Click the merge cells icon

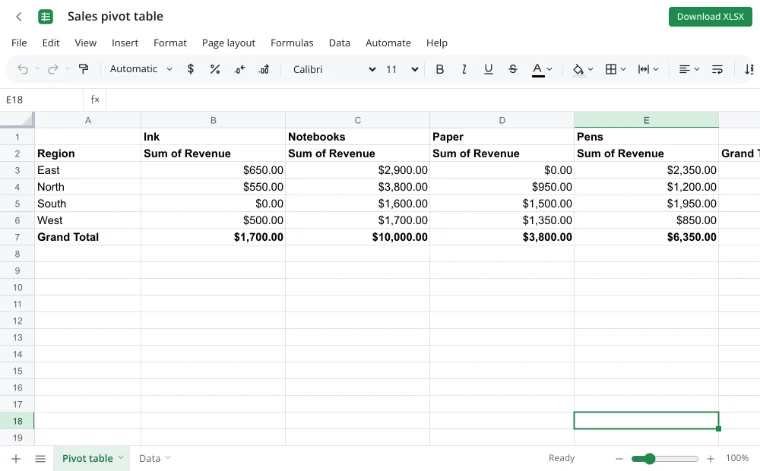pyautogui.click(x=643, y=69)
